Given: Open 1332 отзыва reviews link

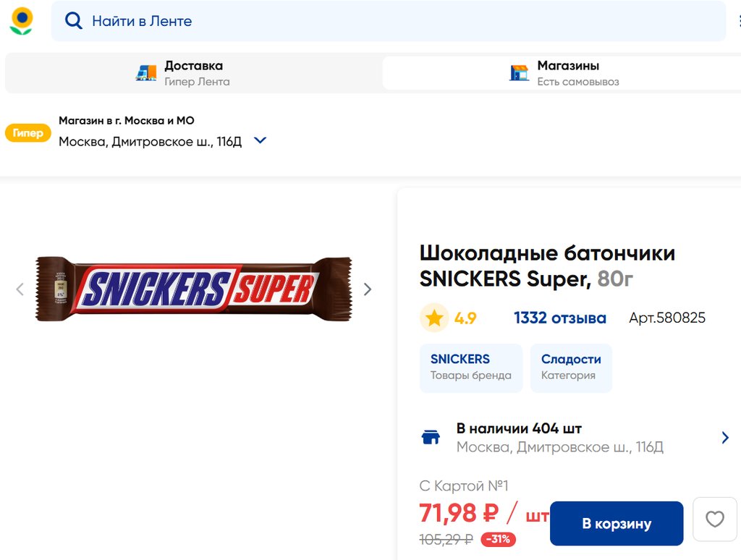Looking at the screenshot, I should click(559, 318).
